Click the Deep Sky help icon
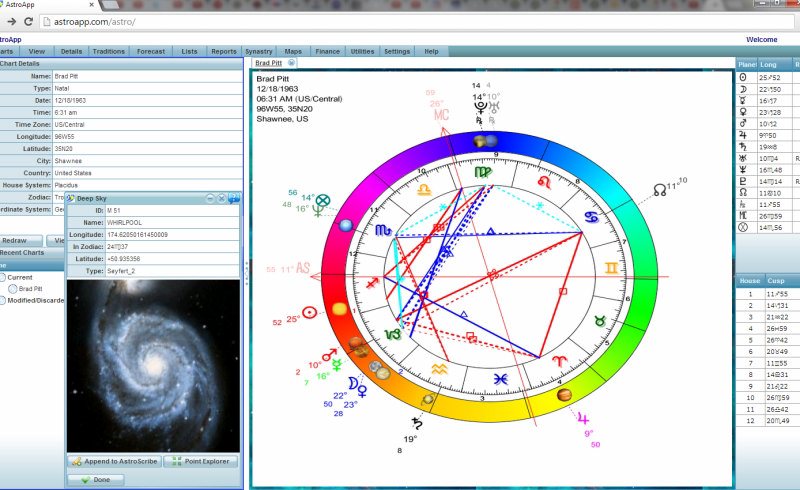 (x=233, y=199)
